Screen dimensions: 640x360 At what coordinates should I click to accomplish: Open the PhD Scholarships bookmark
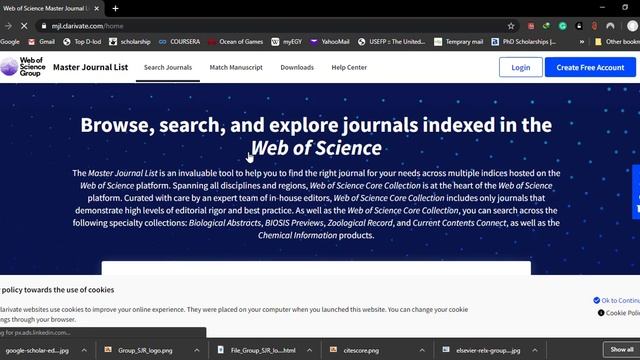[524, 42]
